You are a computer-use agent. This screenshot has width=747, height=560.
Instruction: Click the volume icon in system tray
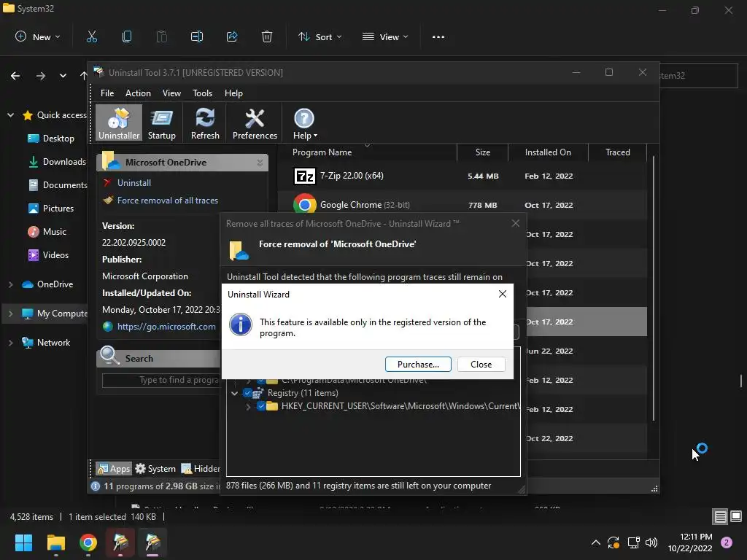point(651,542)
